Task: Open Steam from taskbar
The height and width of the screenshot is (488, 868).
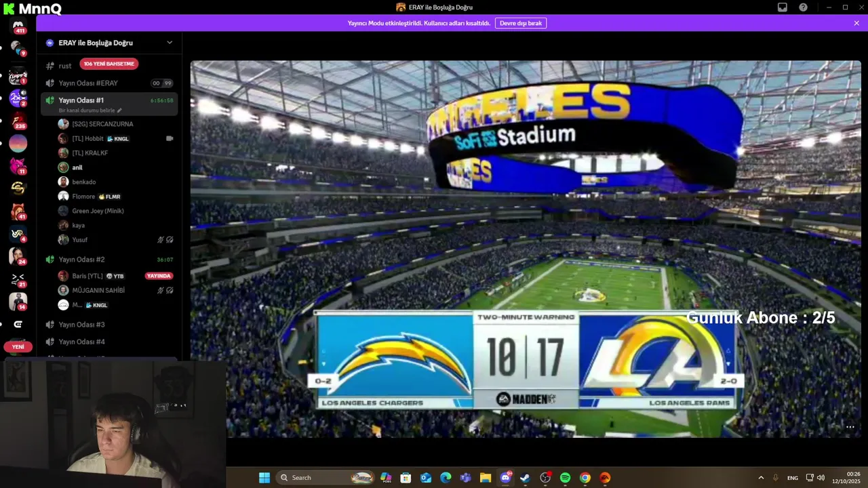Action: coord(525,478)
